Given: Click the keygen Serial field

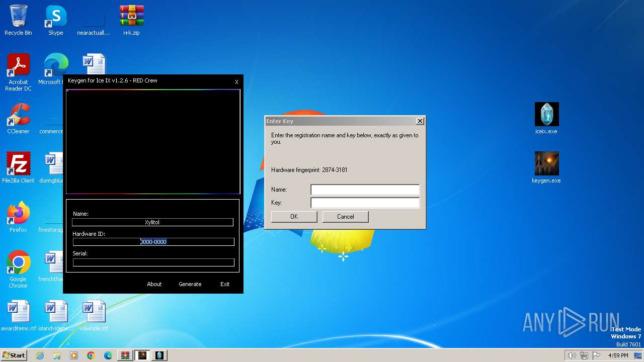Looking at the screenshot, I should point(153,262).
